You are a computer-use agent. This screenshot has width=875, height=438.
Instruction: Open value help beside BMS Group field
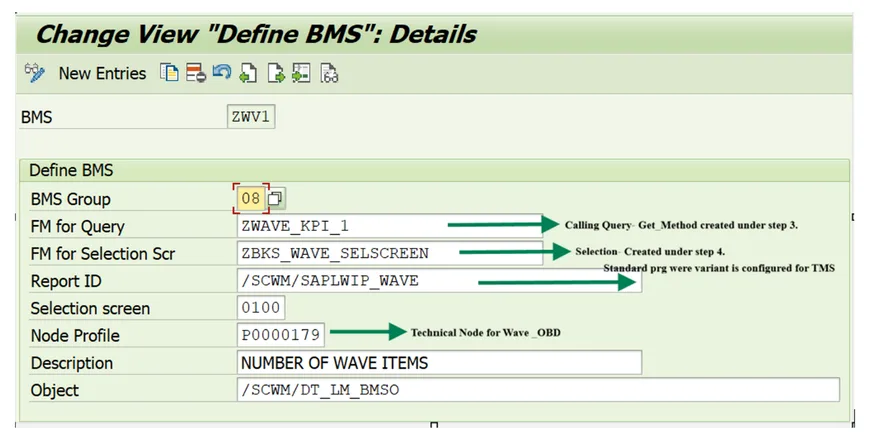point(275,198)
